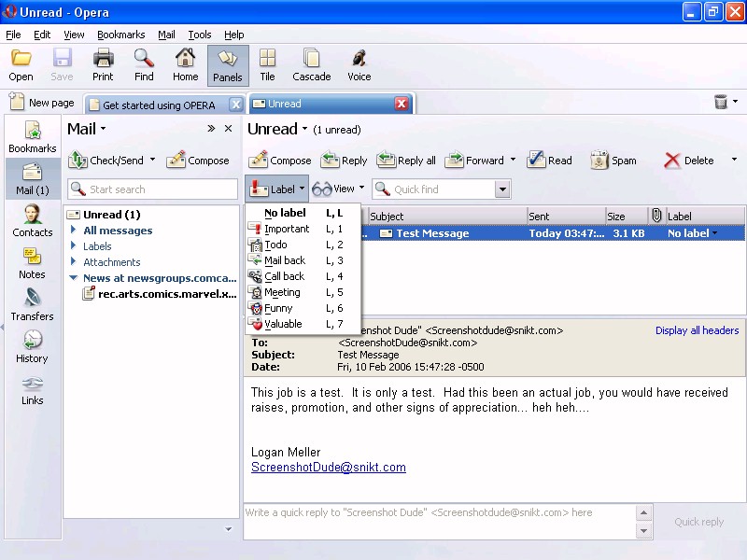This screenshot has width=747, height=560.
Task: Choose Funny label
Action: (x=303, y=308)
